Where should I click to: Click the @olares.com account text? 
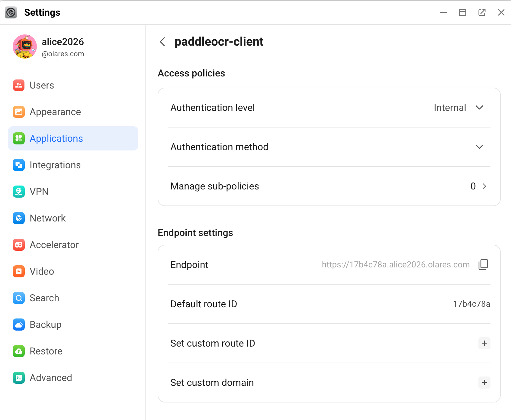point(63,54)
